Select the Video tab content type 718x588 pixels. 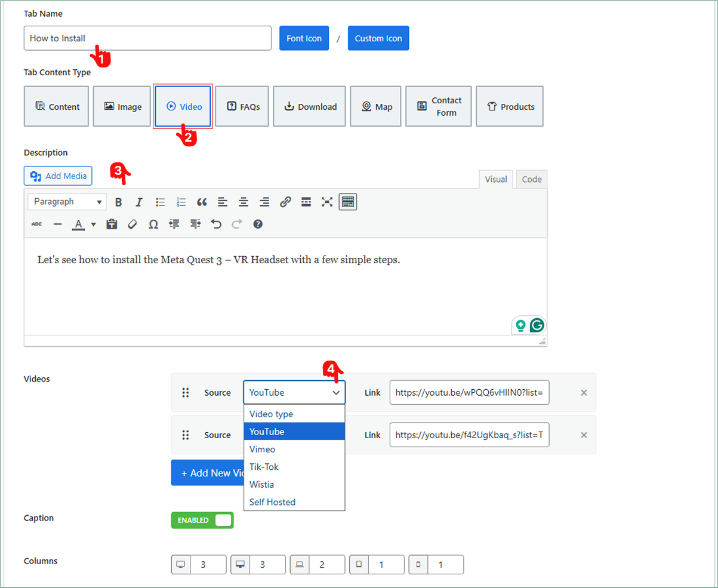coord(183,107)
